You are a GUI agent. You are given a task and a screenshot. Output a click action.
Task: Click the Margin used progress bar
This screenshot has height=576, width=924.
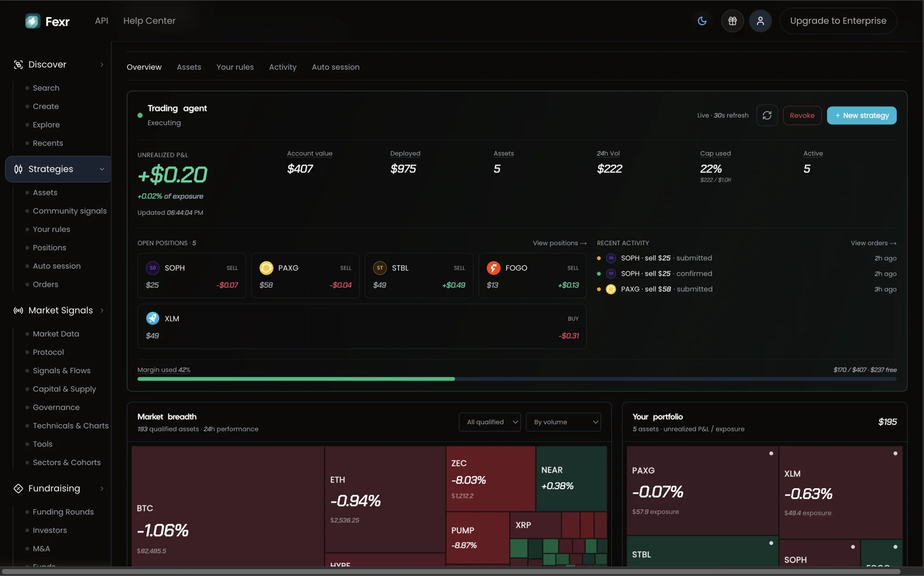(517, 379)
